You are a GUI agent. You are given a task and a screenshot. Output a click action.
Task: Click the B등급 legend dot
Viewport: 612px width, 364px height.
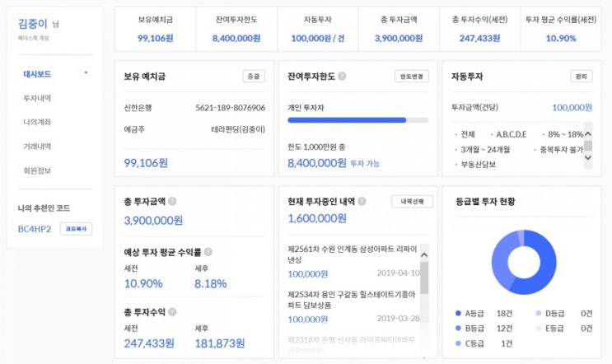[x=458, y=329]
